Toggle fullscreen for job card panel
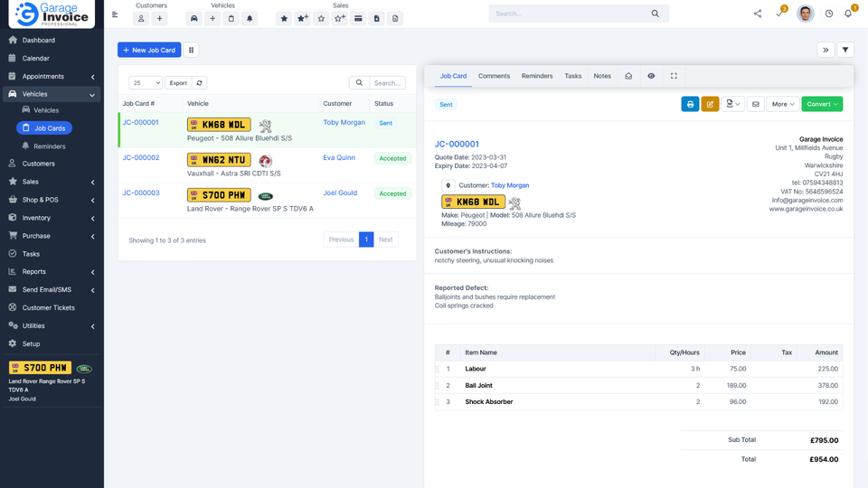 [674, 76]
